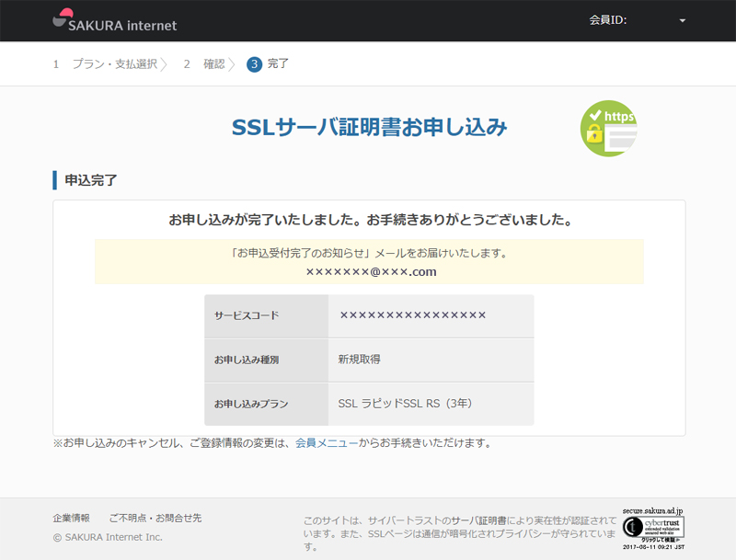This screenshot has width=736, height=560.
Task: Click the お申し込みプラン label cell
Action: tap(266, 404)
